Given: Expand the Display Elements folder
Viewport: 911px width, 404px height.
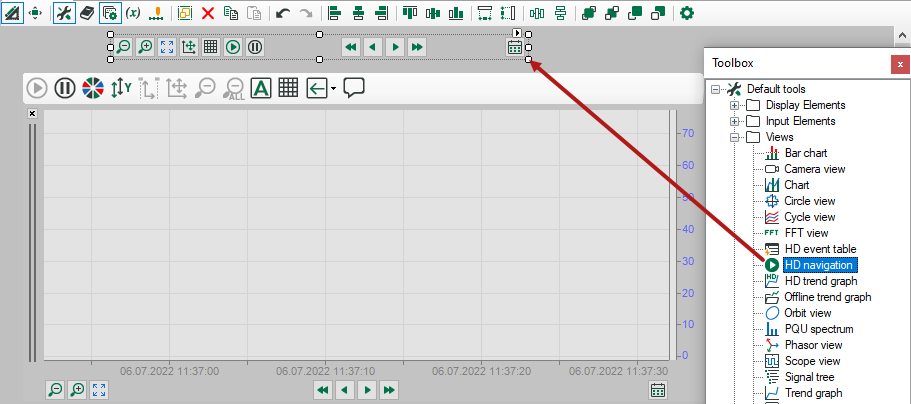Looking at the screenshot, I should (x=734, y=105).
